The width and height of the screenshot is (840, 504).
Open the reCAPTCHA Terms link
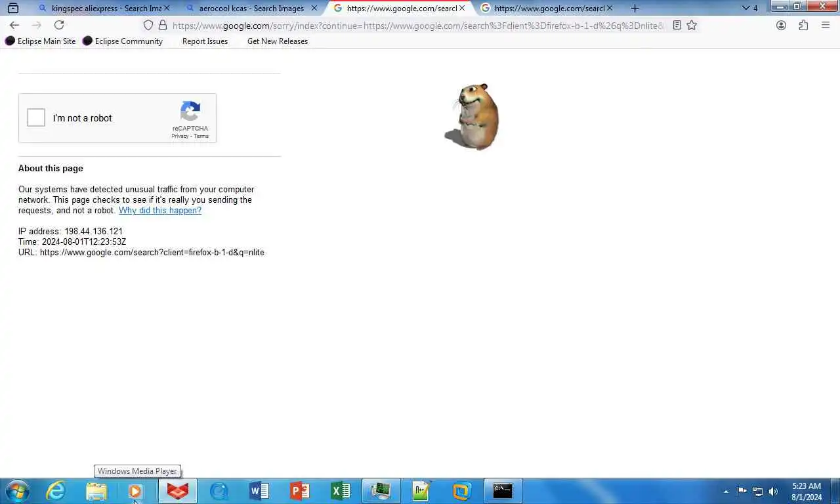(201, 136)
